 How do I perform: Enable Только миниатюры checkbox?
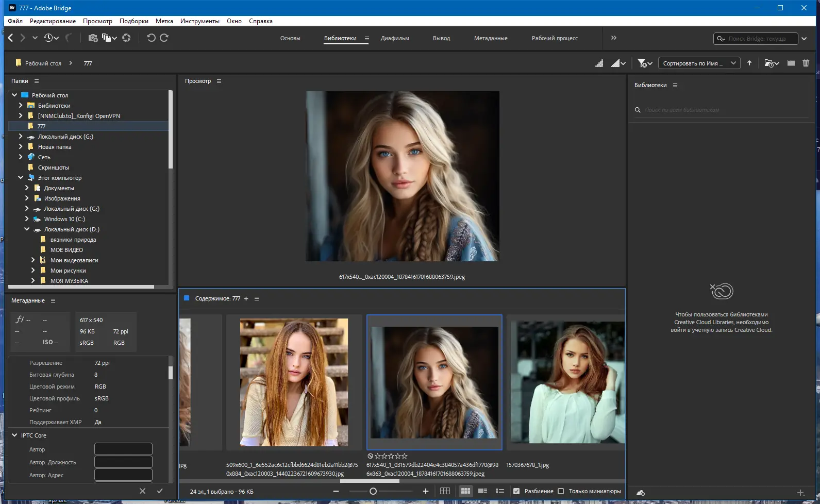coord(561,491)
